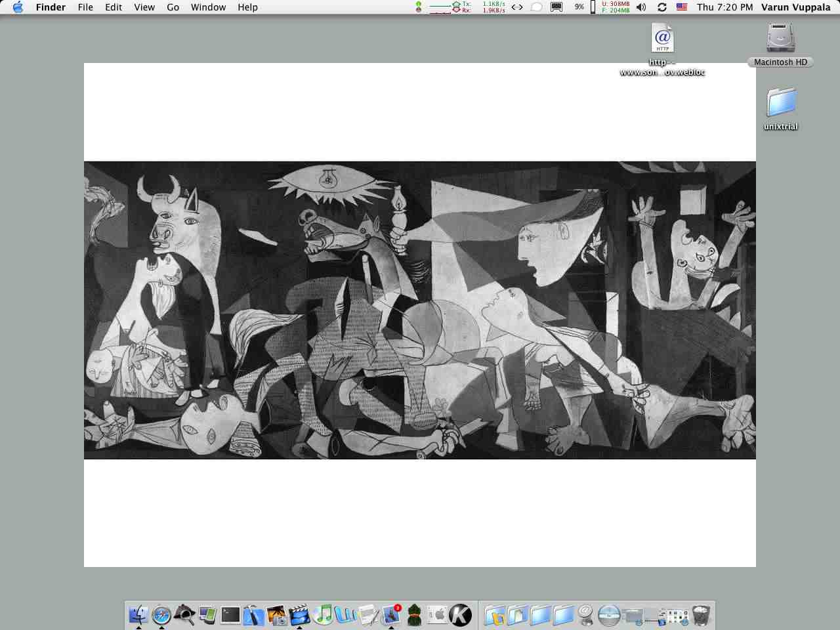This screenshot has width=840, height=630.
Task: Open the US flag input menu
Action: coord(682,7)
